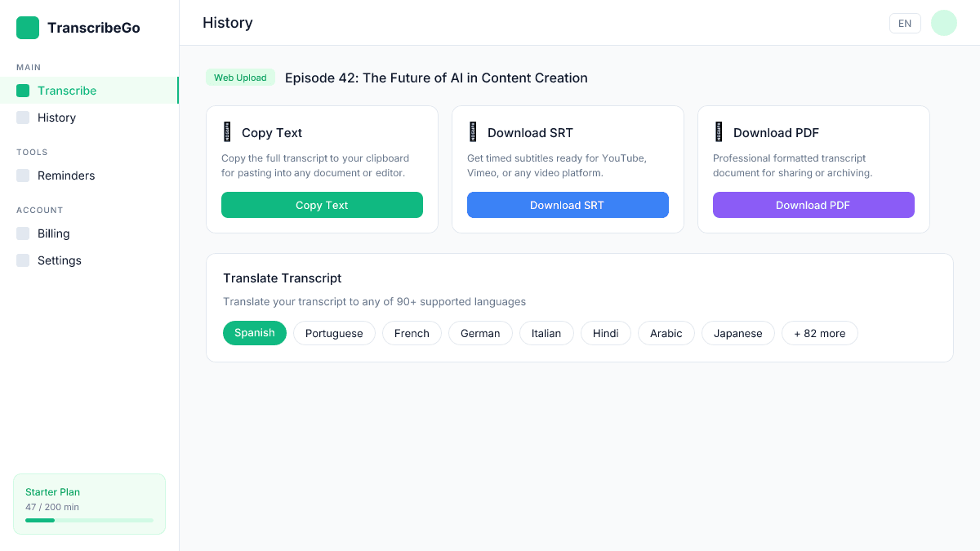980x551 pixels.
Task: Open Reminders via its sidebar icon
Action: point(23,176)
